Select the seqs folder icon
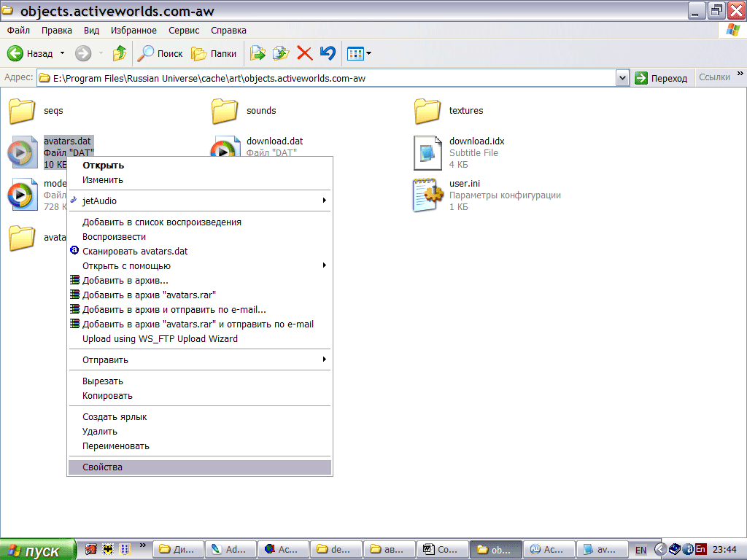Image resolution: width=747 pixels, height=560 pixels. click(22, 111)
